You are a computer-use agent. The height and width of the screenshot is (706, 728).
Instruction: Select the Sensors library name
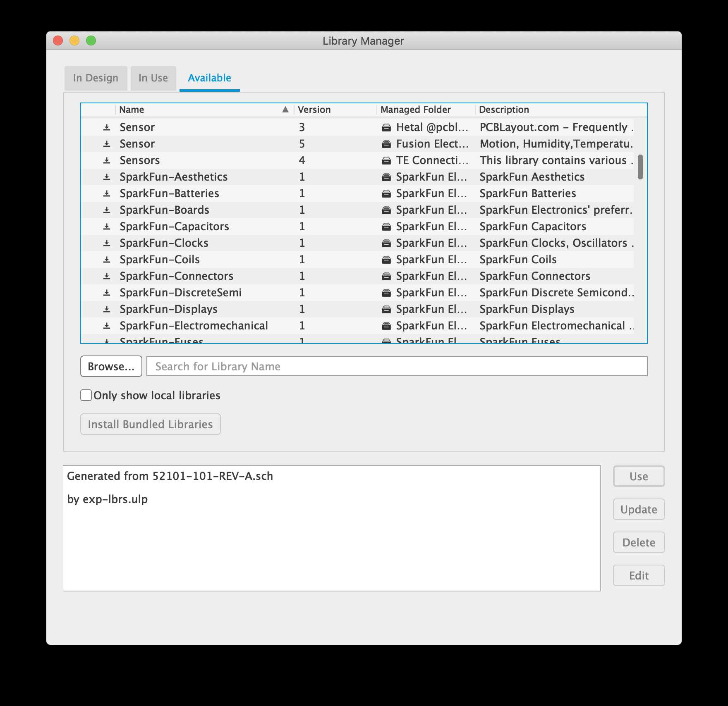tap(140, 160)
